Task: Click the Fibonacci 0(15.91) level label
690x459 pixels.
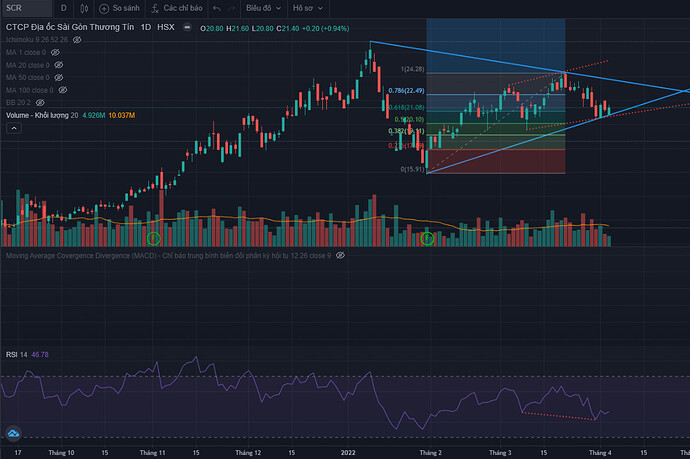Action: (x=412, y=169)
